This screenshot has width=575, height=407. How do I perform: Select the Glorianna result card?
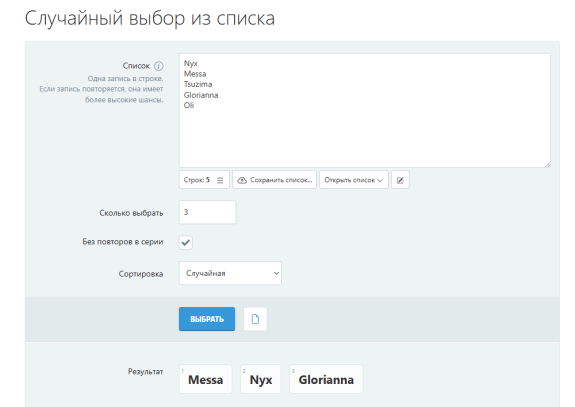pyautogui.click(x=326, y=379)
